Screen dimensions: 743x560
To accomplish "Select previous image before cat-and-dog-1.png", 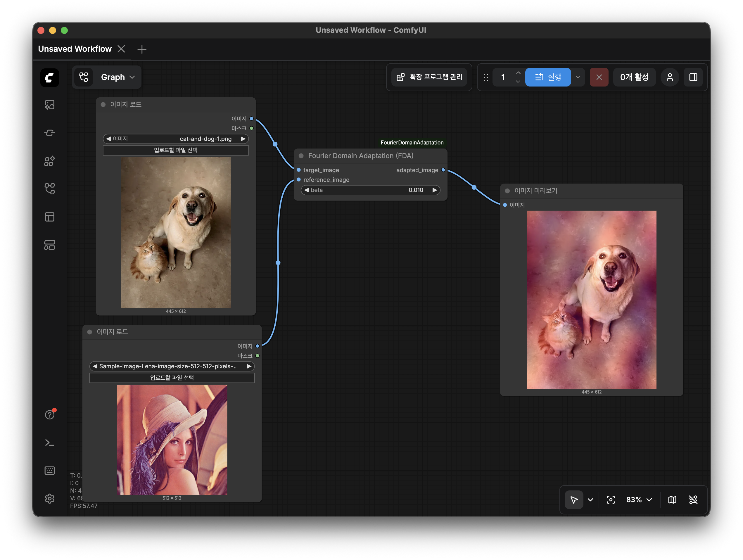I will pos(108,139).
